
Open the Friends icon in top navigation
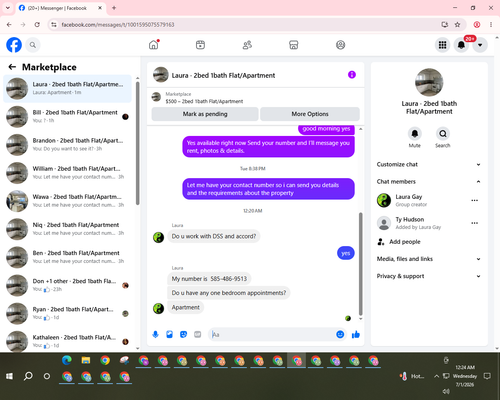pyautogui.click(x=247, y=45)
